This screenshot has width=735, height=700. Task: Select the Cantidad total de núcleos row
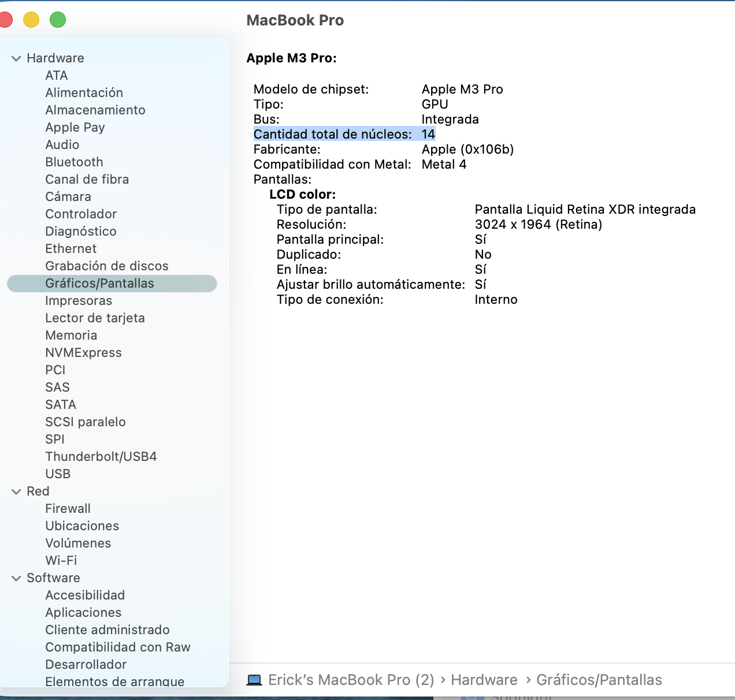(344, 134)
